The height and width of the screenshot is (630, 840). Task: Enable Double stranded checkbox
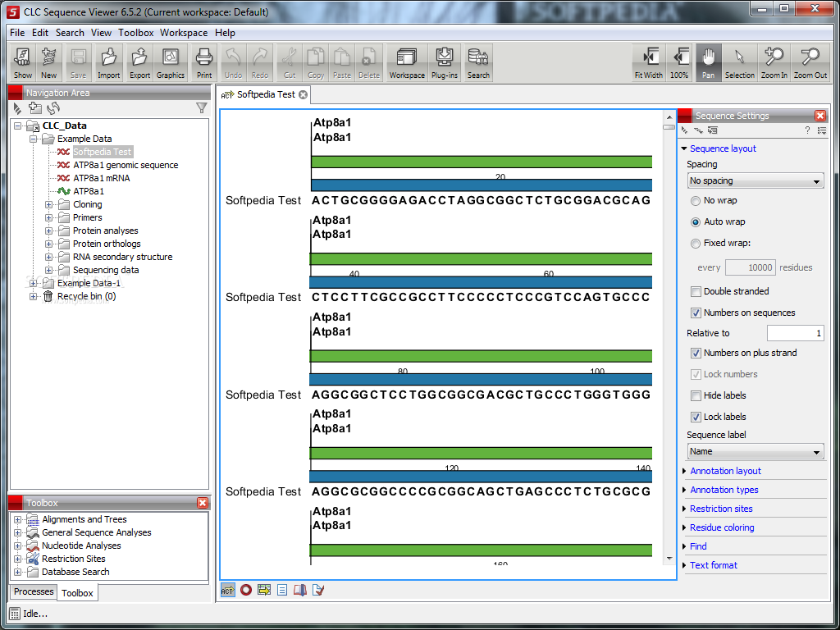tap(696, 291)
